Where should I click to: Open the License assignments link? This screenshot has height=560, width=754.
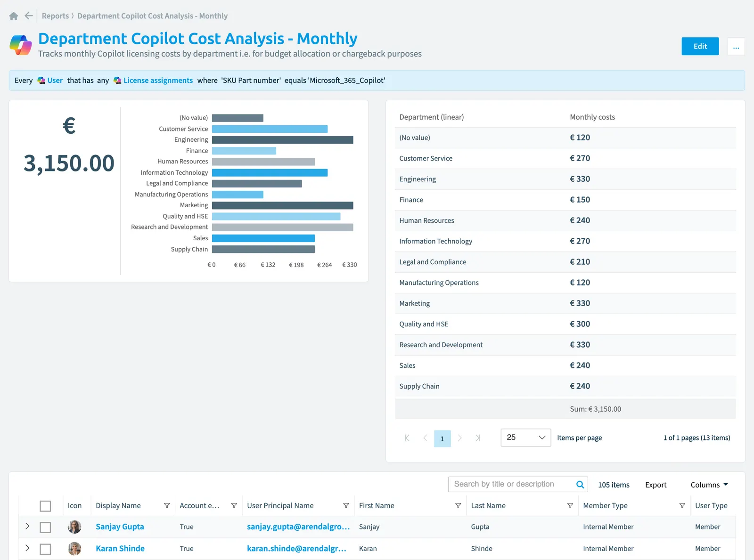click(158, 81)
